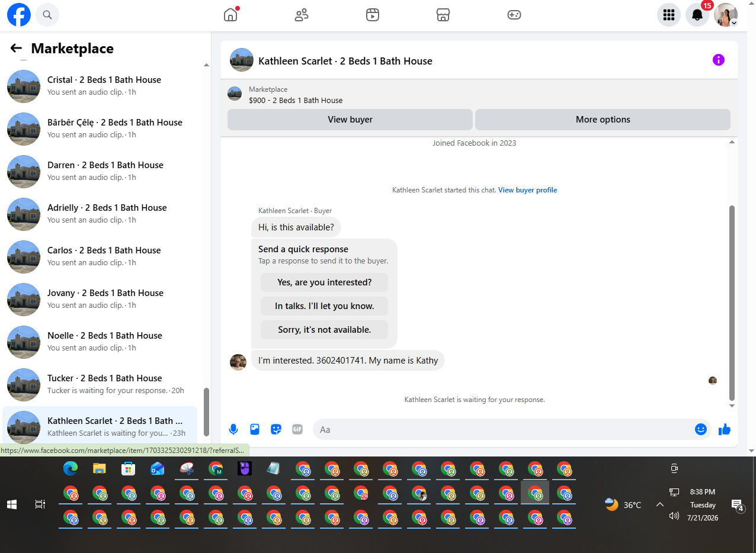Click the 'Hi, is this available?' message
Screen dimensions: 756x553
(x=296, y=227)
